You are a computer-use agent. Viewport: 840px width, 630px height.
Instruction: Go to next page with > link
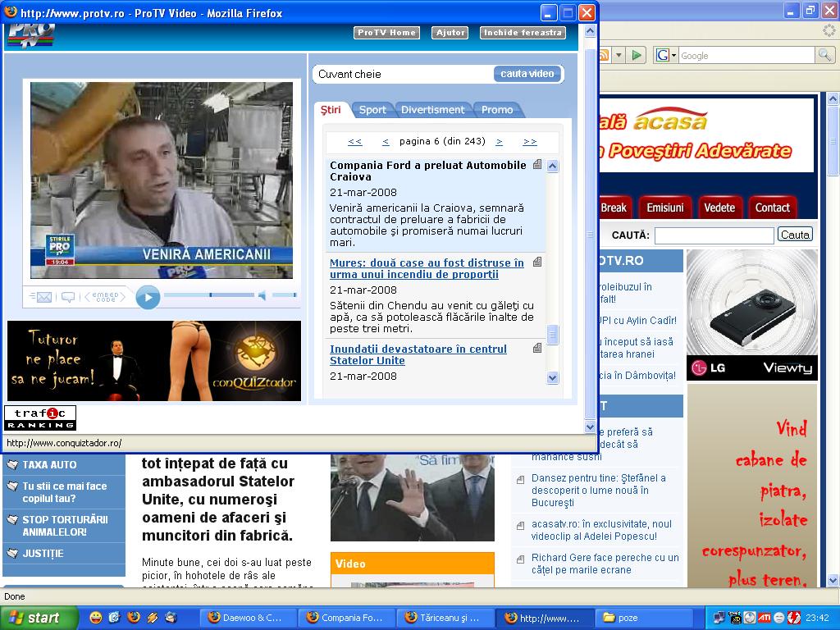(500, 141)
